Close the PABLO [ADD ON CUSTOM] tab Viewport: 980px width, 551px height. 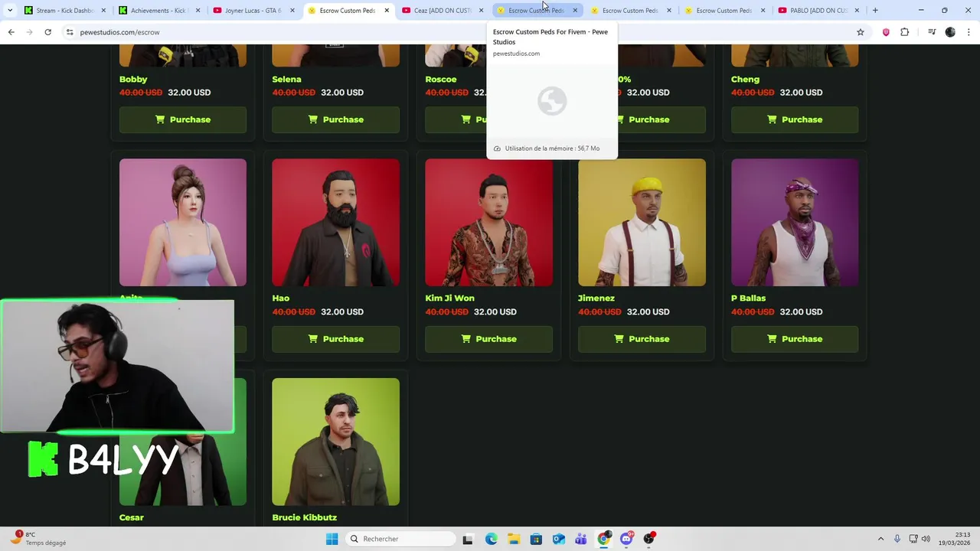(857, 10)
